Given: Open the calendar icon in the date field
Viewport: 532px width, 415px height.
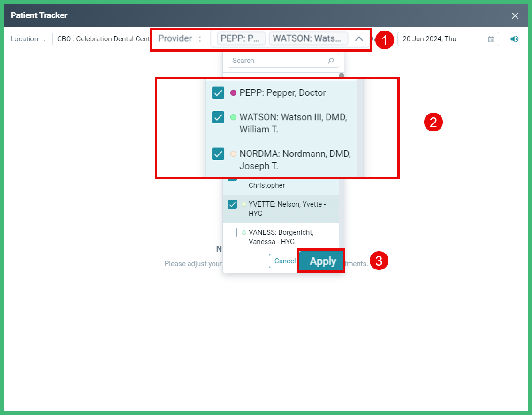Looking at the screenshot, I should point(490,39).
